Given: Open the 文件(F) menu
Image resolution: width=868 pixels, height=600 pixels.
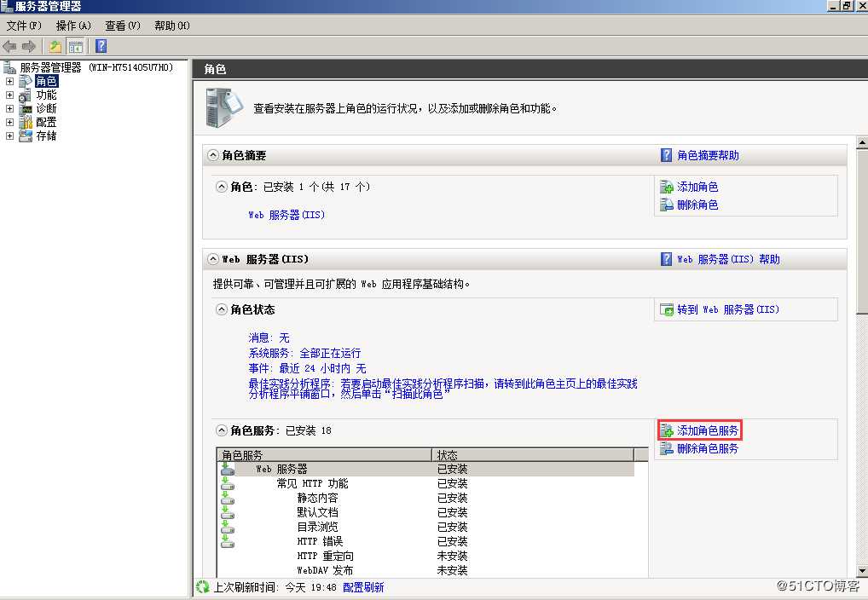Looking at the screenshot, I should pos(24,26).
